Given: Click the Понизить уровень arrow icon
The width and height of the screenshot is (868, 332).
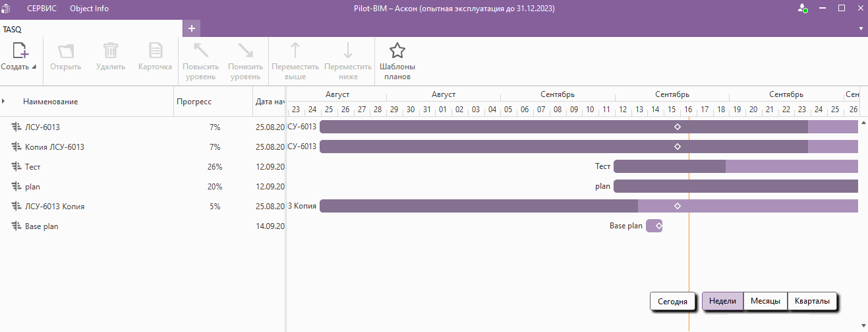Looking at the screenshot, I should click(245, 51).
